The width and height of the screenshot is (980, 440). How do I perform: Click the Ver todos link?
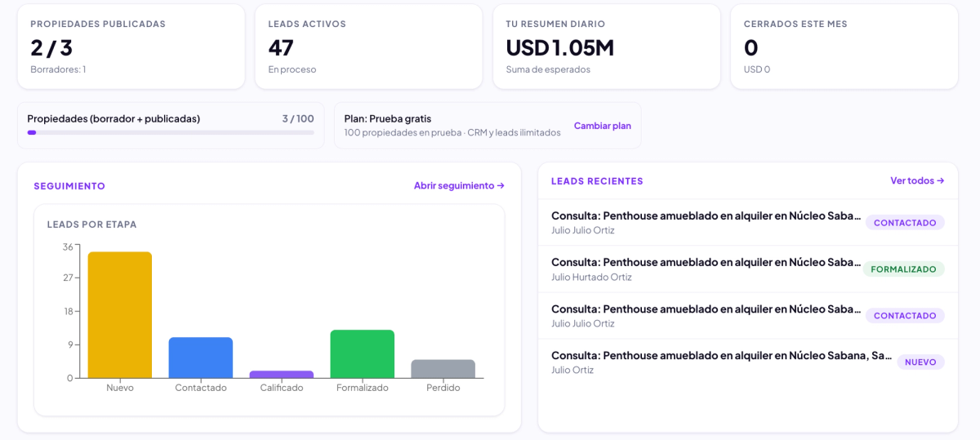coord(917,180)
